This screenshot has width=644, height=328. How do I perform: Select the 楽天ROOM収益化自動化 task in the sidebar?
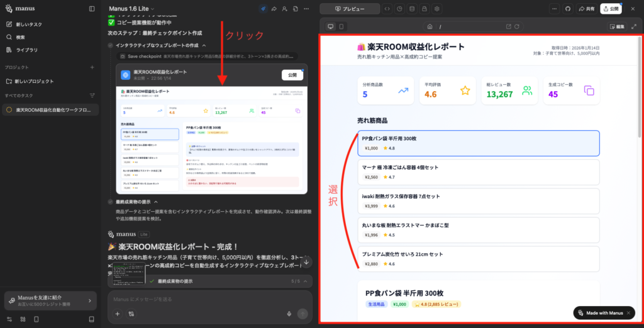[x=50, y=110]
